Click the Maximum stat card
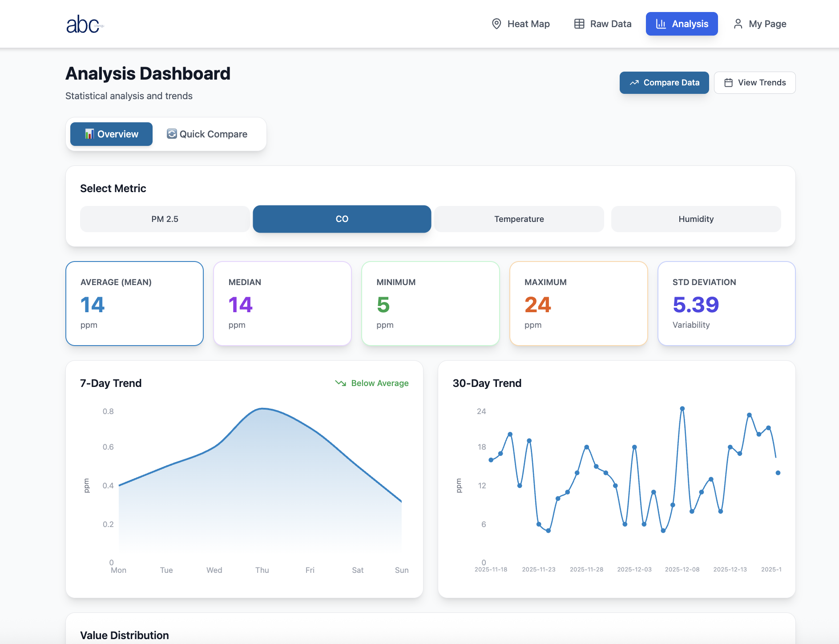Viewport: 839px width, 644px height. (x=578, y=303)
